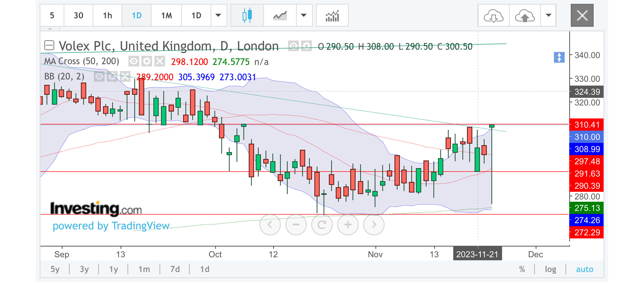Open the Volex Plc symbol settings gear
644x298 pixels.
pyautogui.click(x=306, y=46)
